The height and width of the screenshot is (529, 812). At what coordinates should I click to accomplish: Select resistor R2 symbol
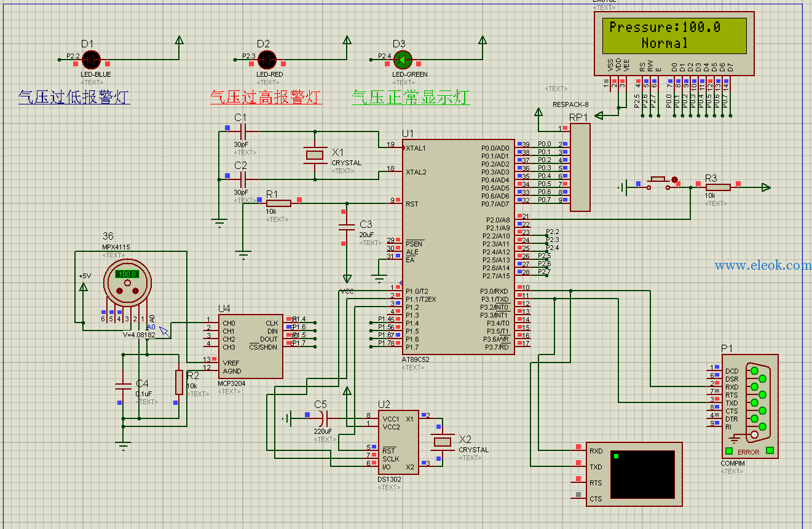(x=179, y=382)
